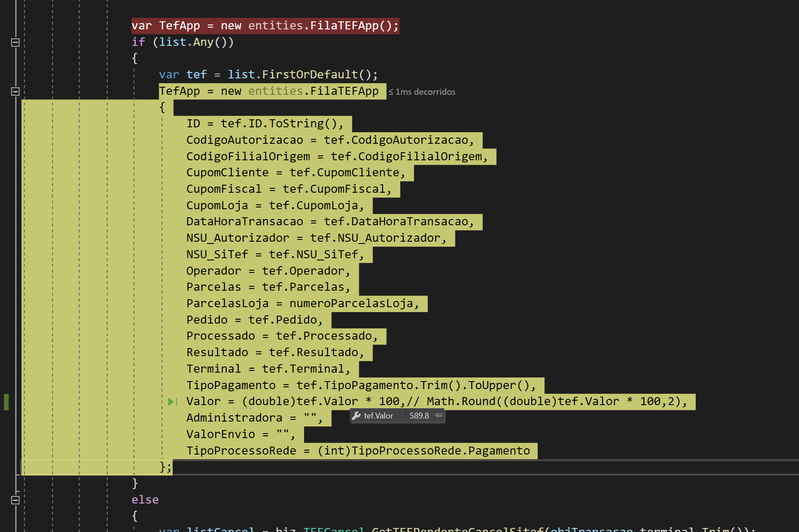Click the 'NSU_Autorizador = tef.NSU_Autorizador,' line
This screenshot has width=799, height=532.
coord(316,238)
